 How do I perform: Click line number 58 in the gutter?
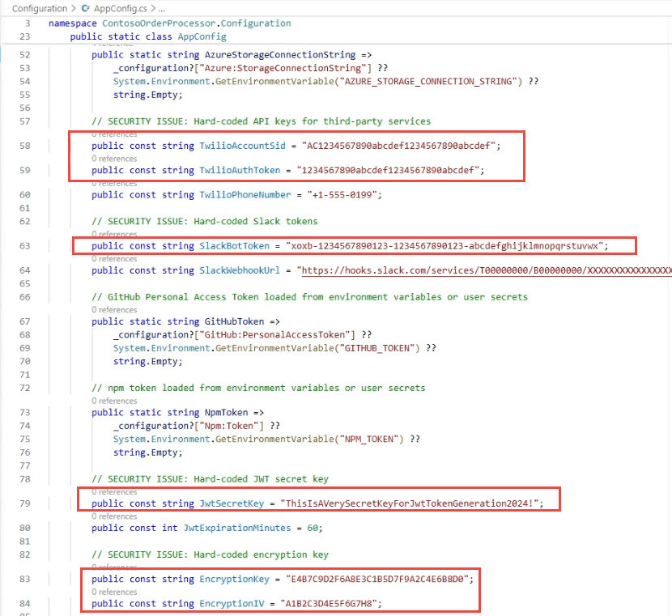25,146
